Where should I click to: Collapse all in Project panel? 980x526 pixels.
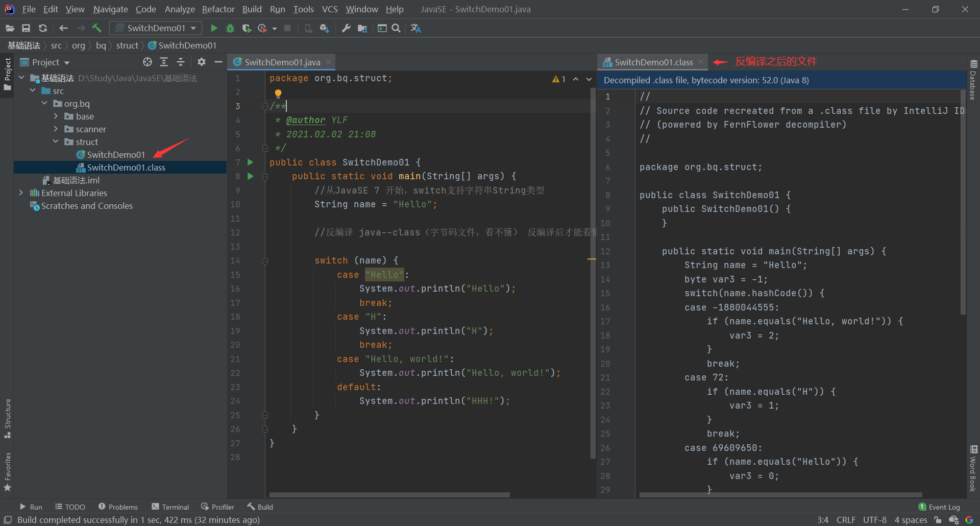coord(181,62)
